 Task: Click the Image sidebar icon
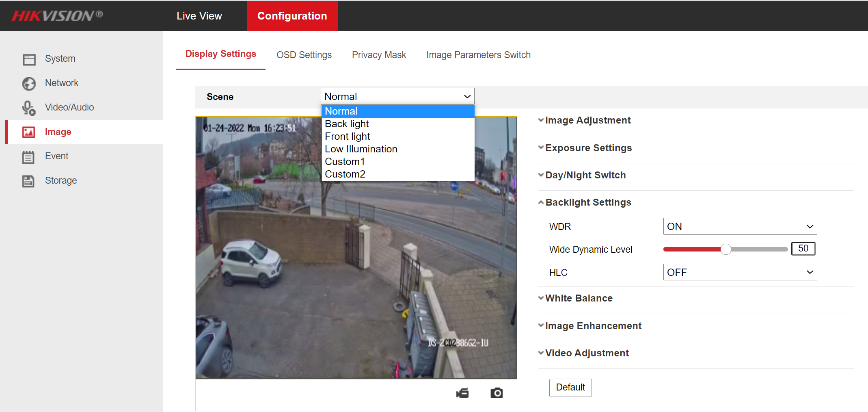29,132
